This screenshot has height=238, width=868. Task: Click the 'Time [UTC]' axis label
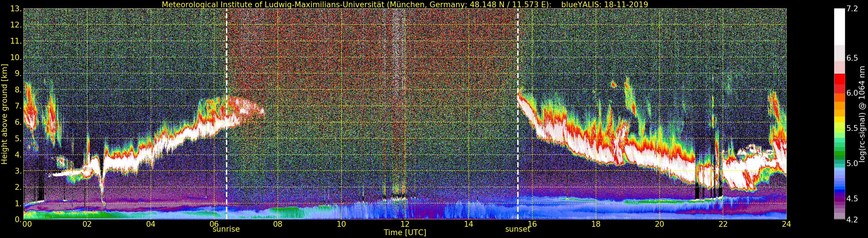point(405,233)
